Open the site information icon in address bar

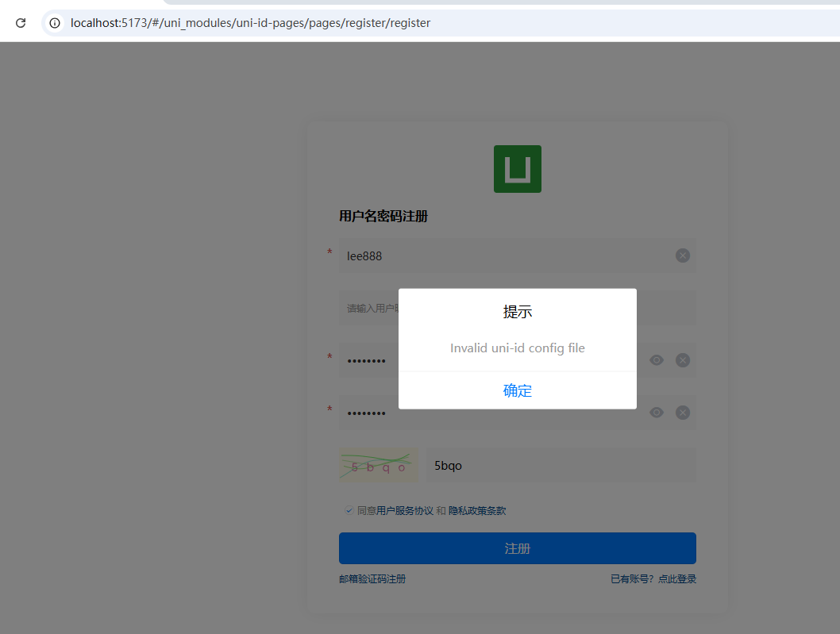[55, 23]
